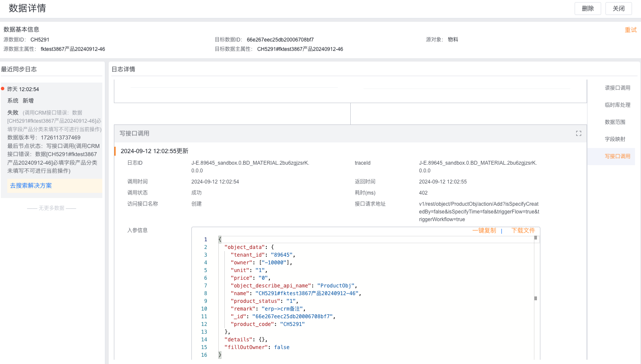
Task: Click 下载文件 link
Action: click(523, 231)
